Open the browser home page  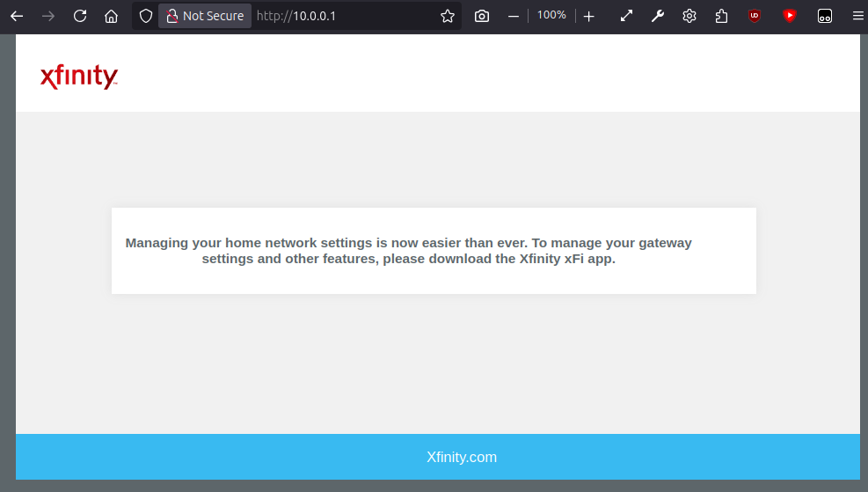(x=112, y=16)
